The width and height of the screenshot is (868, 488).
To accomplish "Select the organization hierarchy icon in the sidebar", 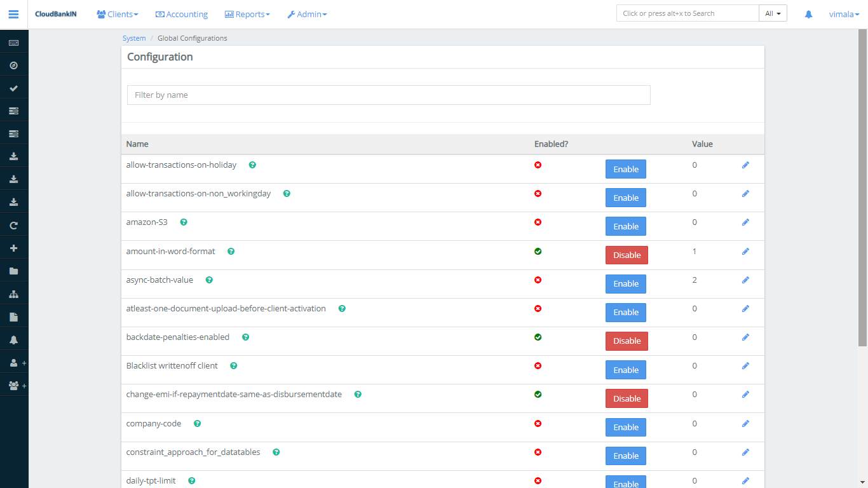I will point(14,293).
